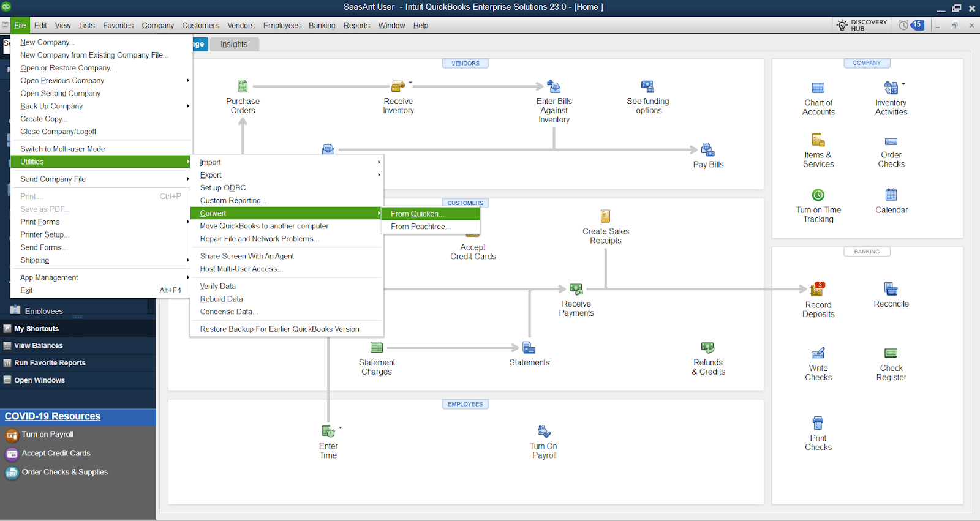This screenshot has height=521, width=980.
Task: Click New Company in File menu
Action: [101, 42]
